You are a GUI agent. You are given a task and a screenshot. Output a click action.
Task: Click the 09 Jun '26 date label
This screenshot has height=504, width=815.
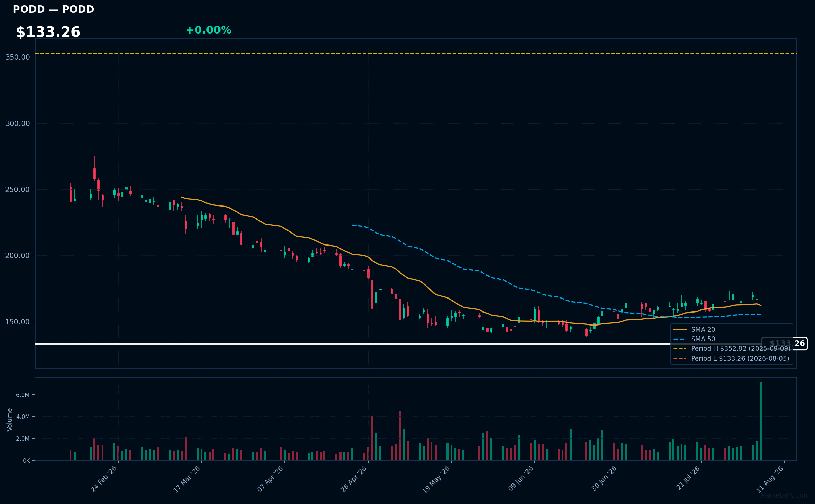coord(521,479)
